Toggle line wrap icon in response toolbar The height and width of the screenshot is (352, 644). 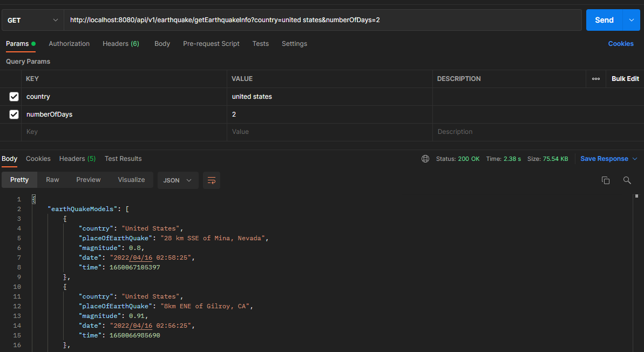(212, 180)
